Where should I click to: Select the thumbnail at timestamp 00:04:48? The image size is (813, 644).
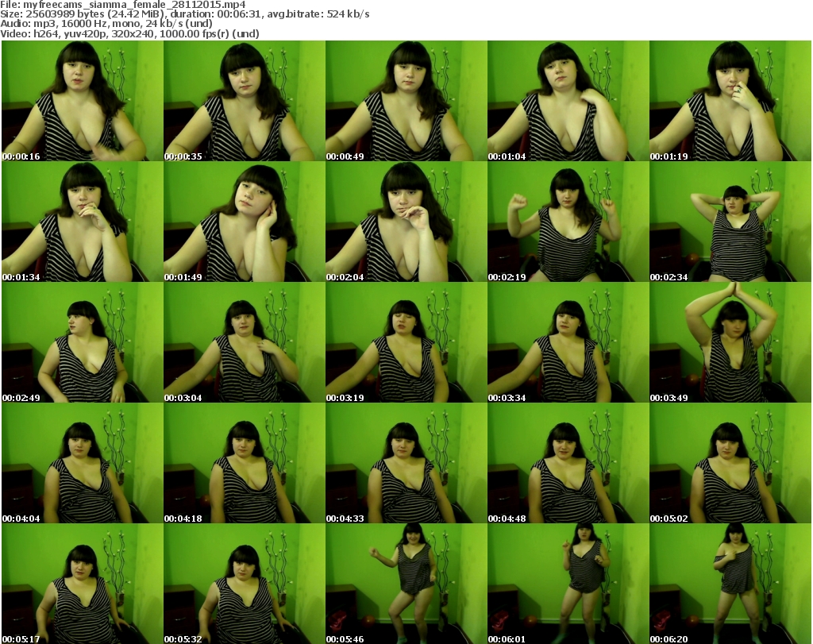click(x=568, y=463)
